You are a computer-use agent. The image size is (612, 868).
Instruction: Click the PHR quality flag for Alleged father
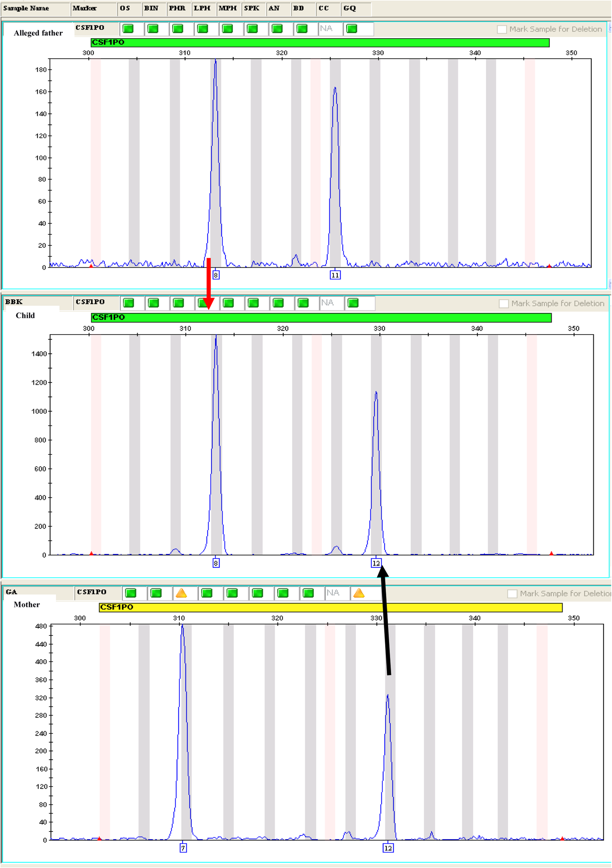click(x=178, y=29)
